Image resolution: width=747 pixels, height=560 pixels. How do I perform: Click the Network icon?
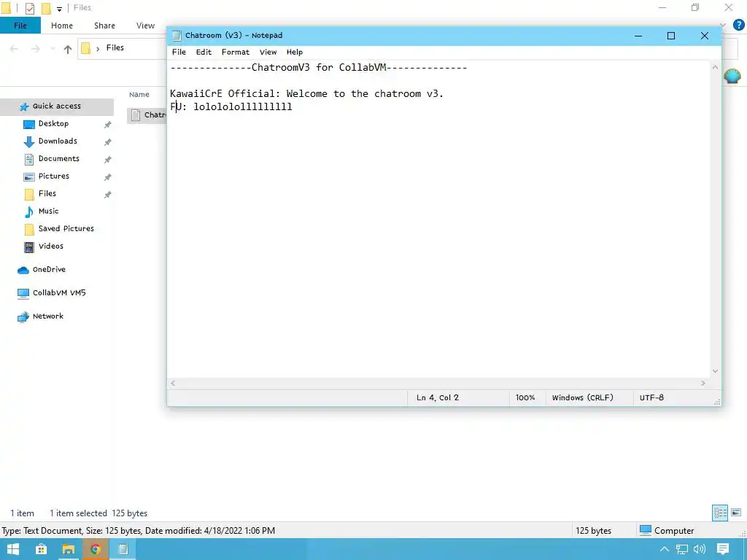(x=23, y=317)
